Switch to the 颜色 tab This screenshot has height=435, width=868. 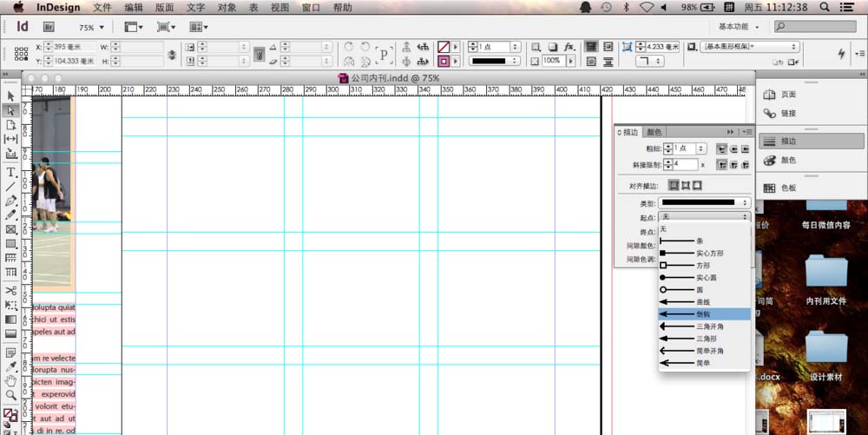pos(654,132)
